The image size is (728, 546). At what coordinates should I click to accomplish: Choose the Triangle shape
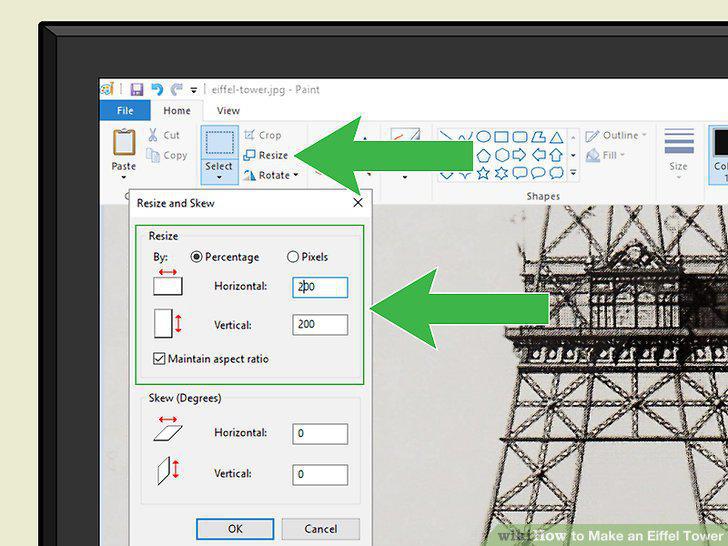pos(556,137)
